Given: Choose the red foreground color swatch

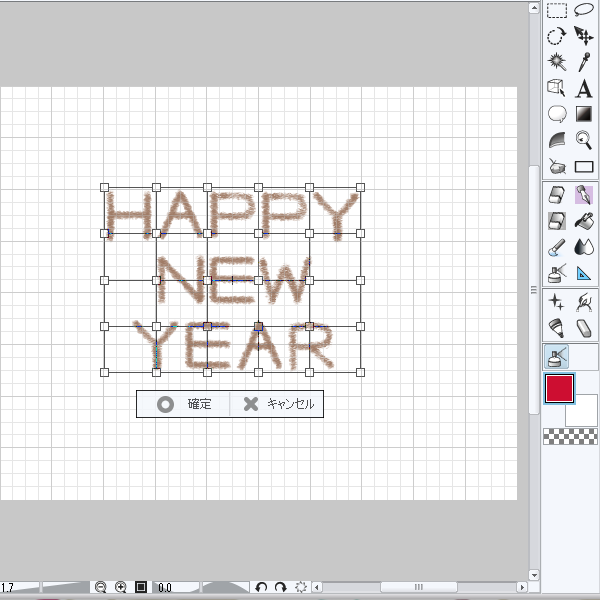Looking at the screenshot, I should [x=559, y=388].
